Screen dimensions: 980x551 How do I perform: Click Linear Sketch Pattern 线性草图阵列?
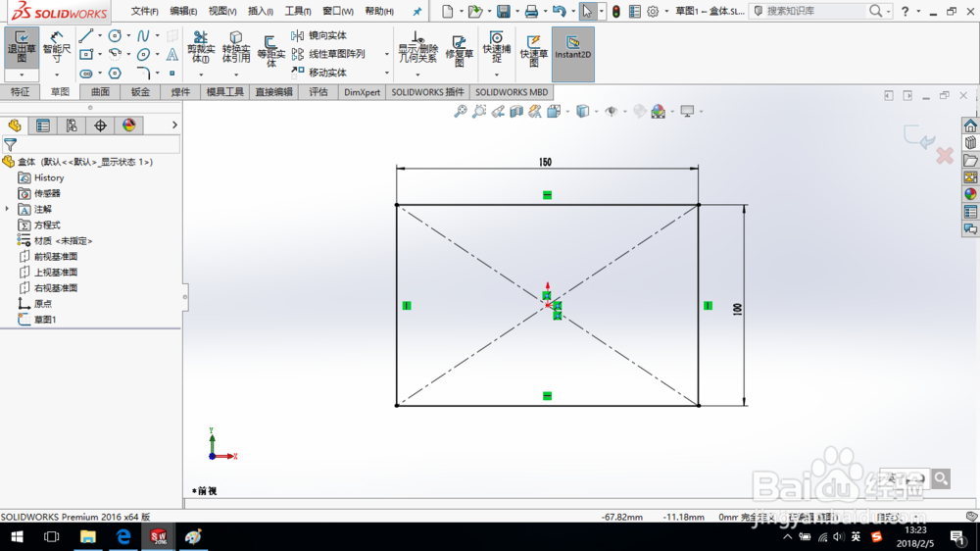tap(328, 54)
